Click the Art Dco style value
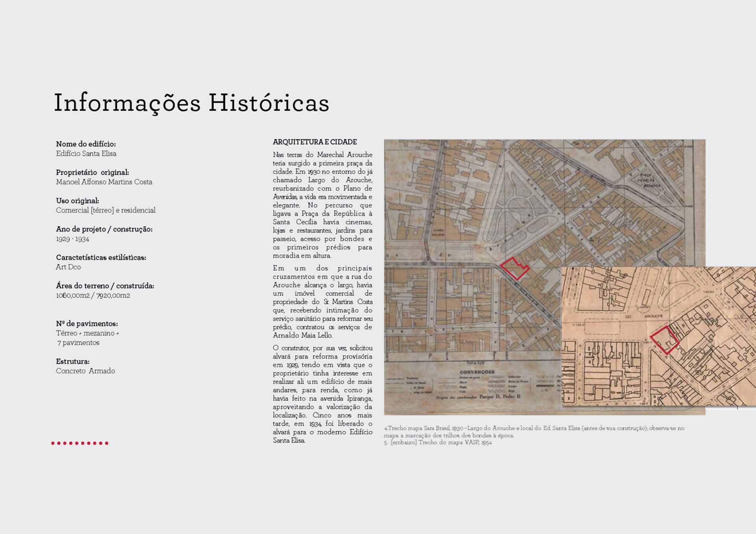Image resolution: width=756 pixels, height=534 pixels. pyautogui.click(x=69, y=267)
